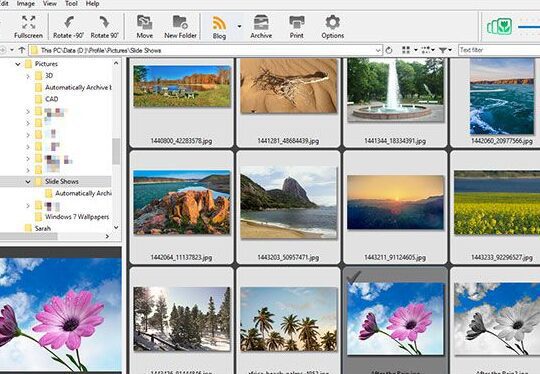Select the palm trees thumbnail
This screenshot has width=540, height=374.
pos(289,319)
